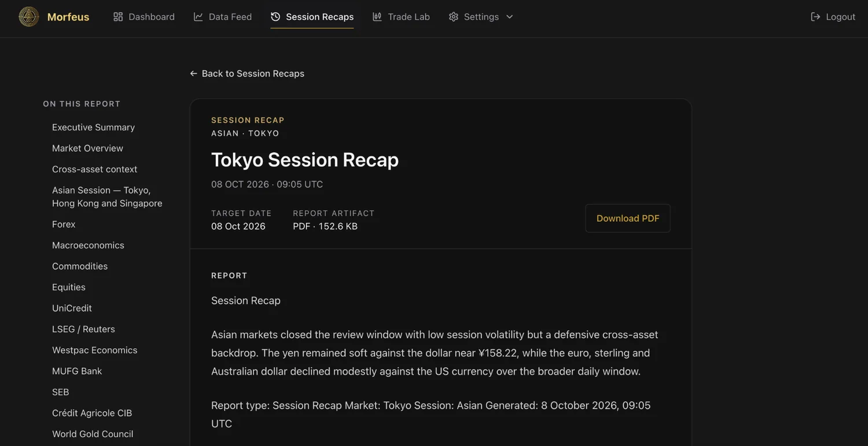The image size is (868, 446).
Task: Click the Settings gear icon
Action: click(x=454, y=17)
